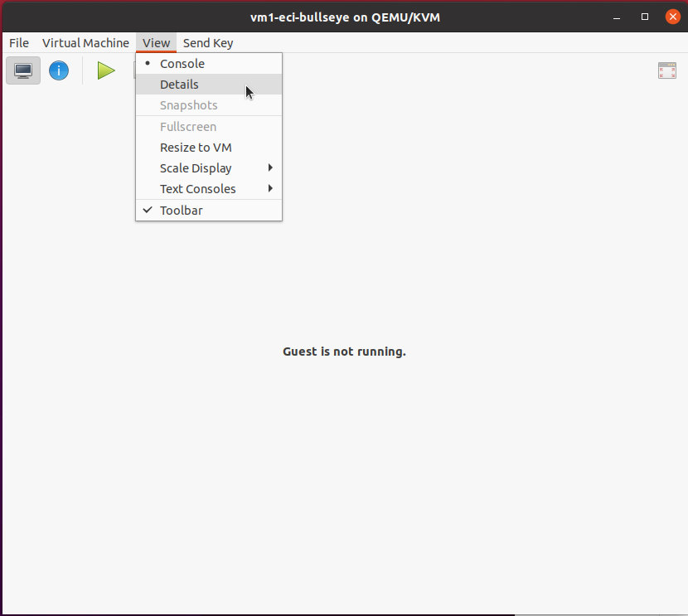Click the Guest is not running message

coord(345,352)
